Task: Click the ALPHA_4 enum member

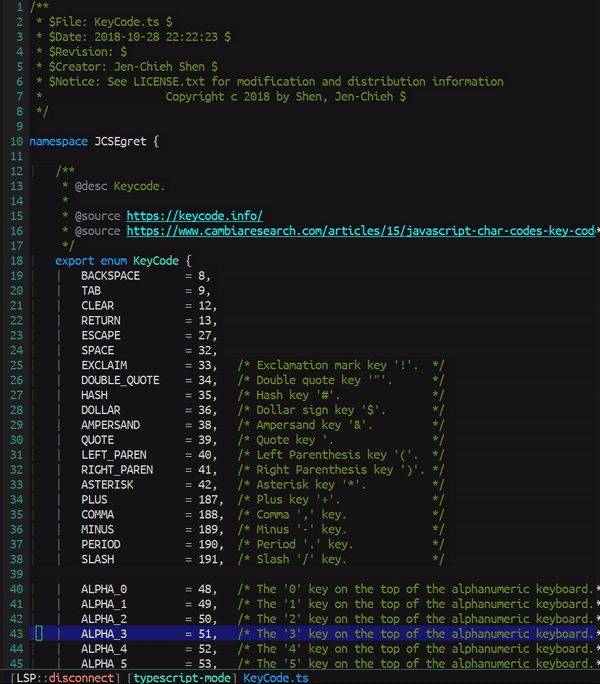Action: click(x=104, y=649)
